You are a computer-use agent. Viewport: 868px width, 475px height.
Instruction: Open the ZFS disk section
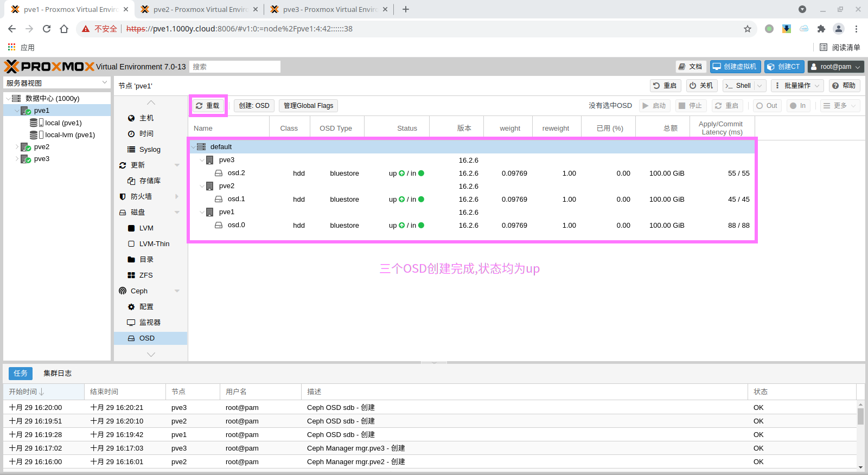[145, 275]
